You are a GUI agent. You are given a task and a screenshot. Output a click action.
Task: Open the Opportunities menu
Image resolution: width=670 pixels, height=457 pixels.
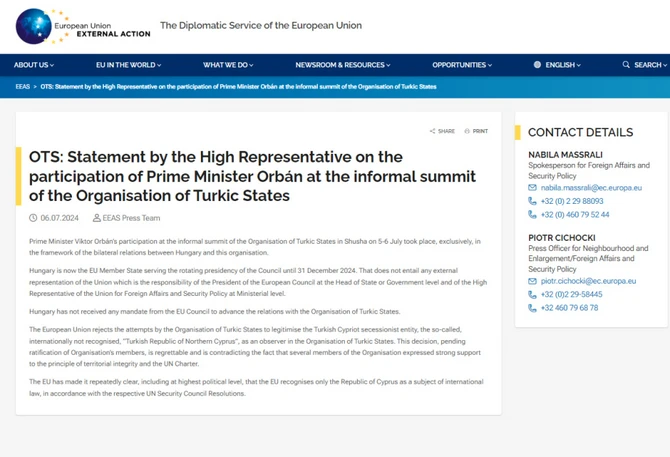pos(462,65)
